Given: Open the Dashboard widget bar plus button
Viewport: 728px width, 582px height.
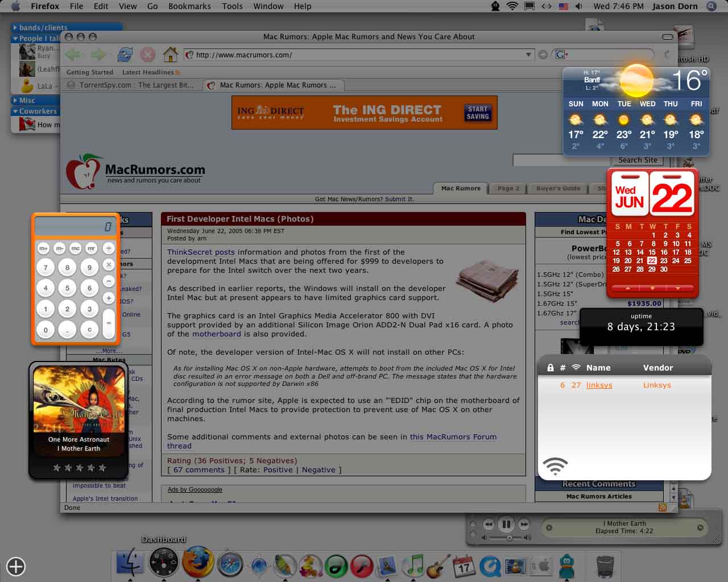Looking at the screenshot, I should coord(16,566).
